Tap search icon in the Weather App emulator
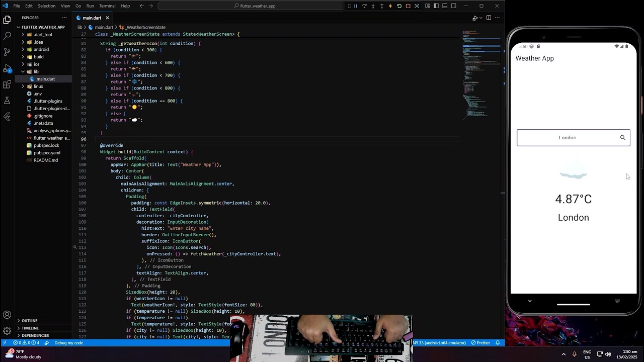 pos(623,138)
